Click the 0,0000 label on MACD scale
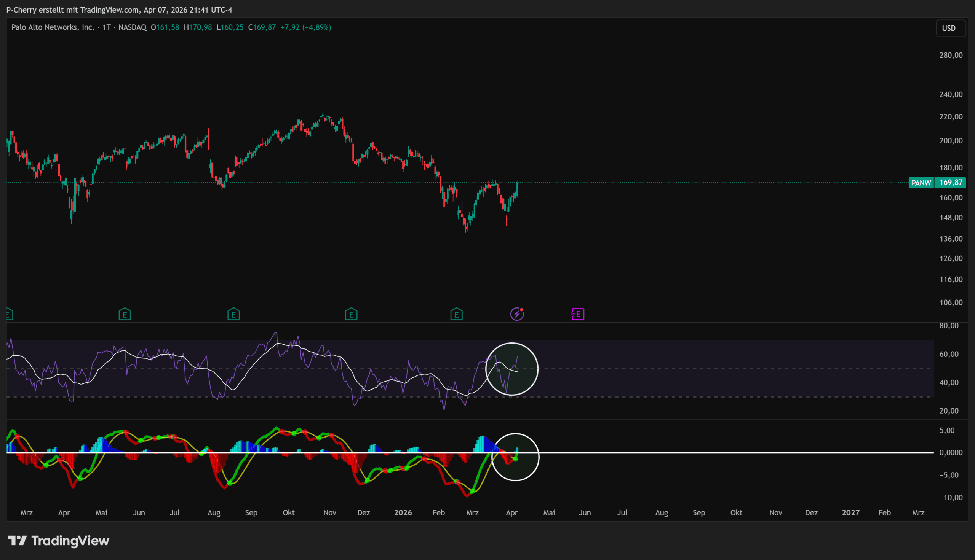The image size is (975, 560). 950,452
